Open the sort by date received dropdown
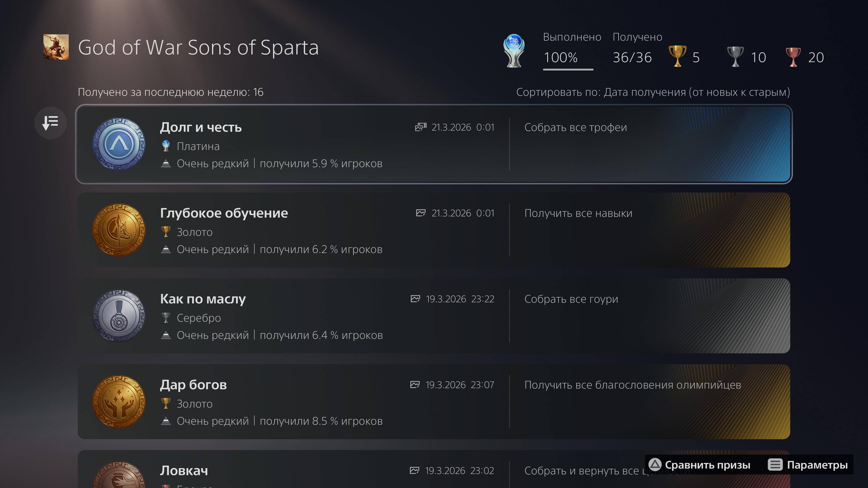 [x=653, y=92]
